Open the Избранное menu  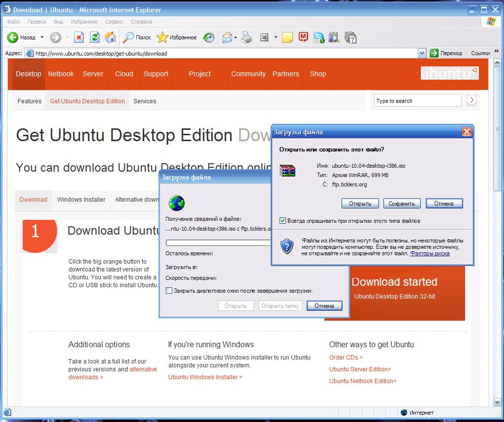click(x=84, y=22)
